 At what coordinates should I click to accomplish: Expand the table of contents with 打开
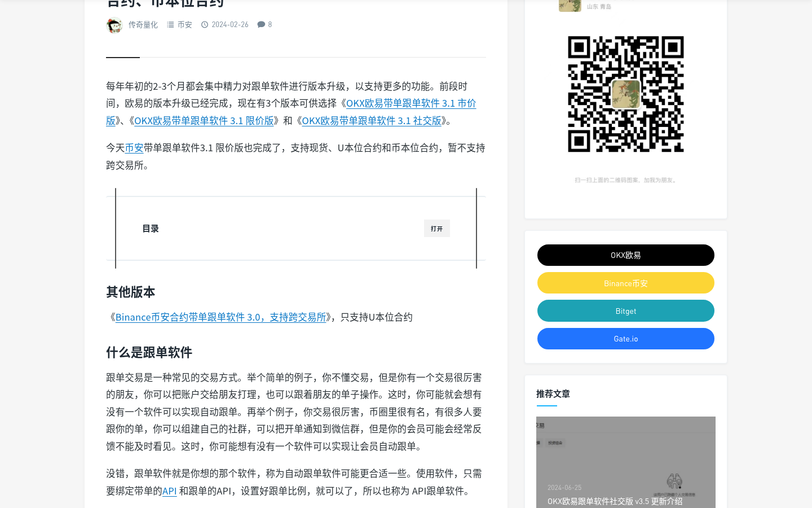pos(437,229)
